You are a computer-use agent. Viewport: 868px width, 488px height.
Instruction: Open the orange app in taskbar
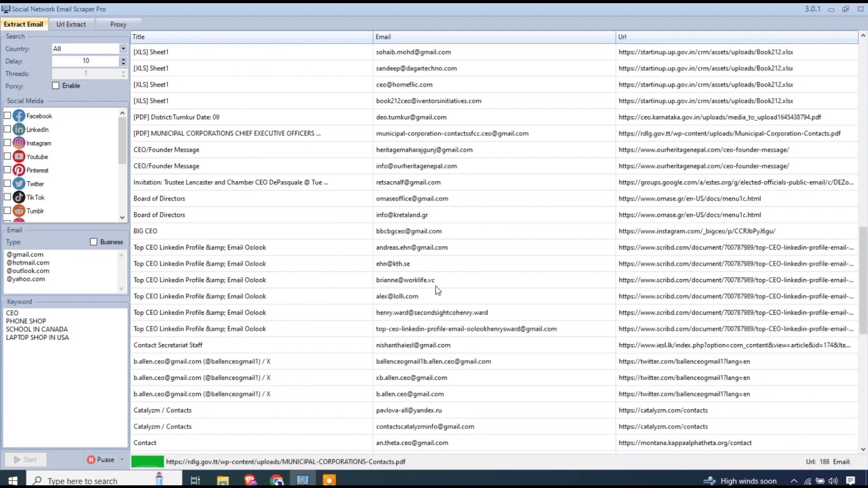[x=329, y=480]
